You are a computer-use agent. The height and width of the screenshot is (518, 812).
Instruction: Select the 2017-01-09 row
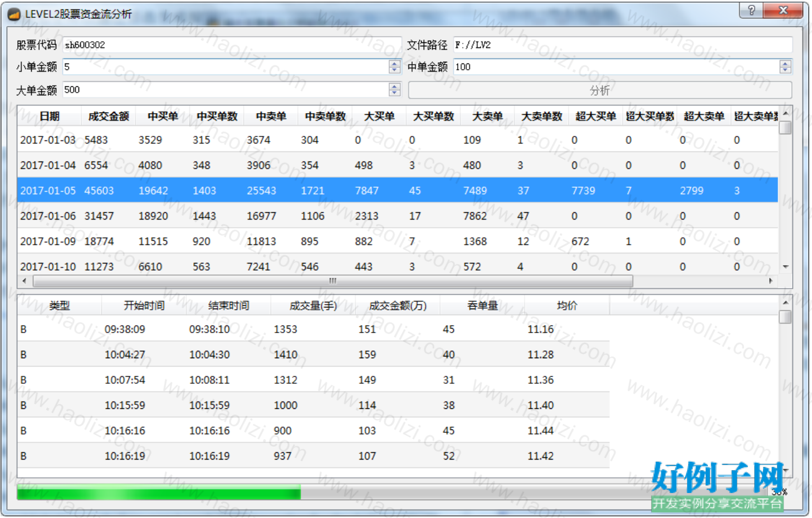(398, 241)
